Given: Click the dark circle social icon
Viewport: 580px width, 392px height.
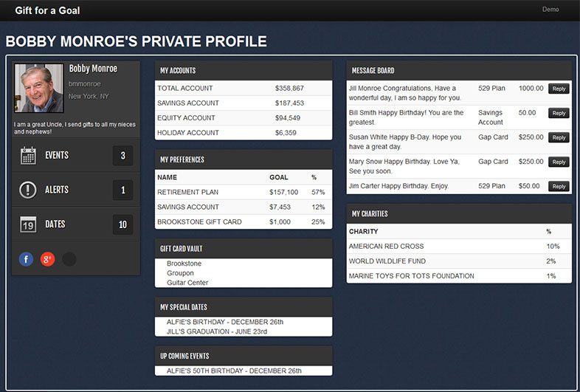Looking at the screenshot, I should point(69,259).
